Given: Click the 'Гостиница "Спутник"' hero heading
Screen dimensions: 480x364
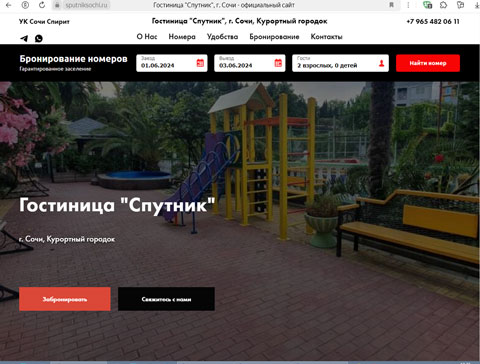Looking at the screenshot, I should tap(117, 205).
